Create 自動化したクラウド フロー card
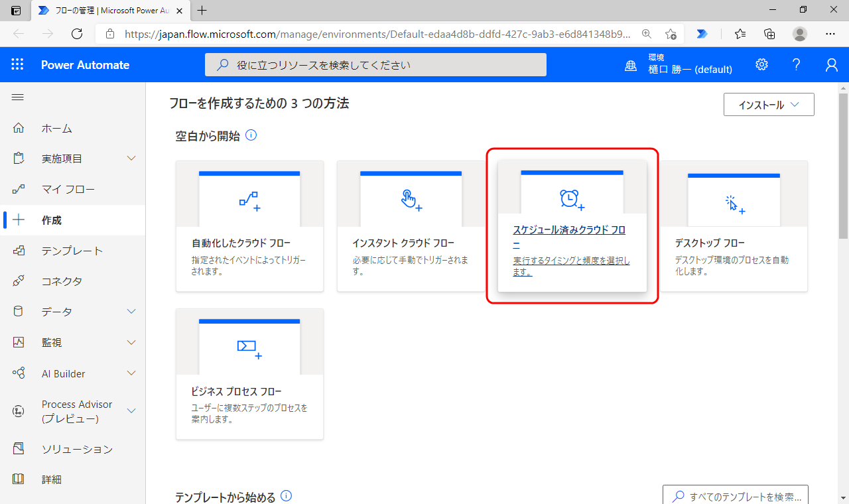This screenshot has height=504, width=849. coord(249,226)
